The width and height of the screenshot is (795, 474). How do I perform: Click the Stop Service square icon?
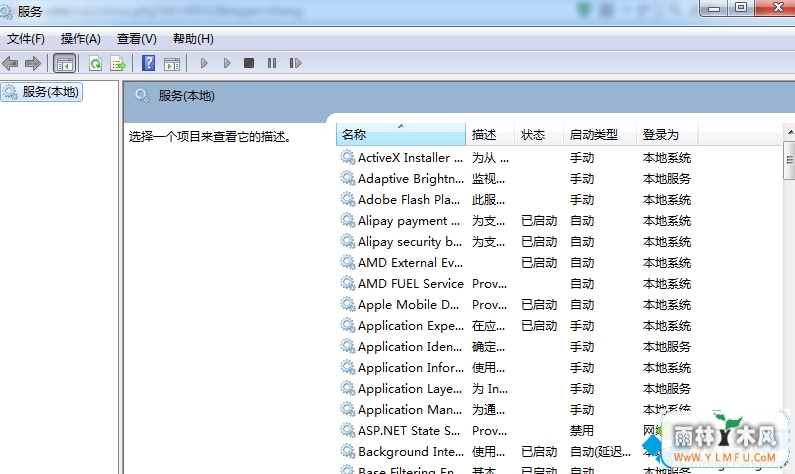(249, 63)
